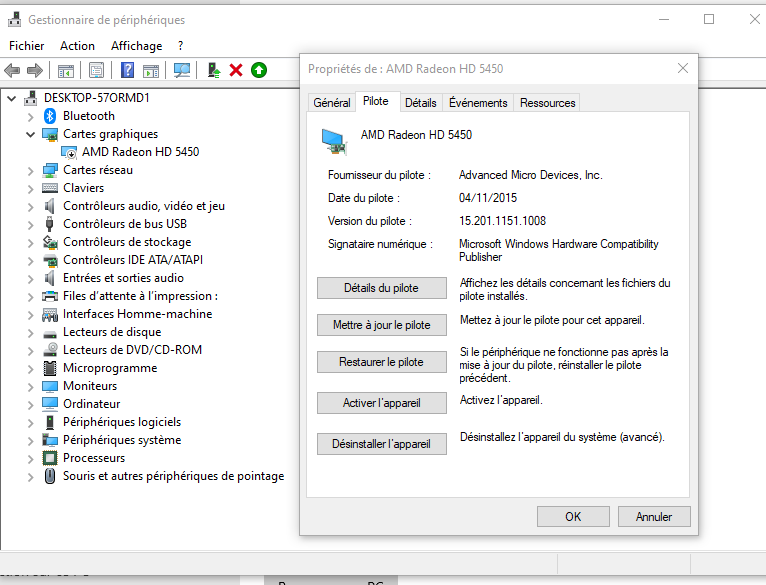Expand the Claviers category
Viewport: 766px width, 585px height.
pyautogui.click(x=30, y=189)
